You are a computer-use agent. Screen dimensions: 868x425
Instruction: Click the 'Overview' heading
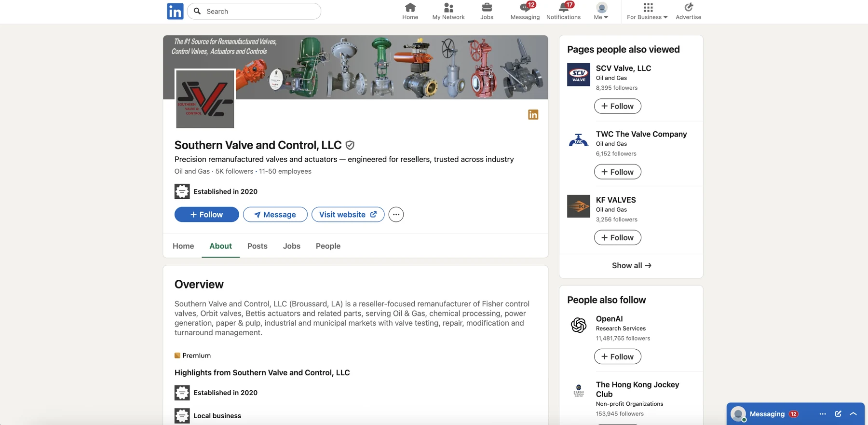199,285
